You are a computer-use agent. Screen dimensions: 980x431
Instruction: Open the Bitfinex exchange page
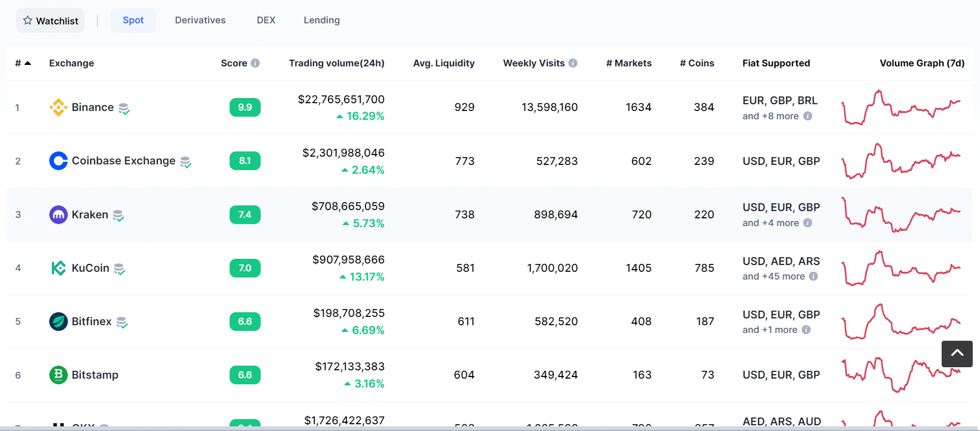pos(92,322)
